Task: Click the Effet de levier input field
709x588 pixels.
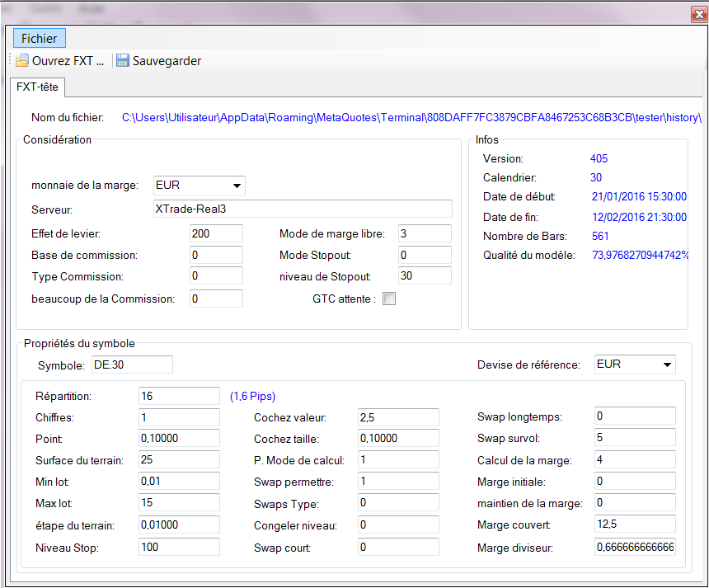Action: tap(216, 233)
